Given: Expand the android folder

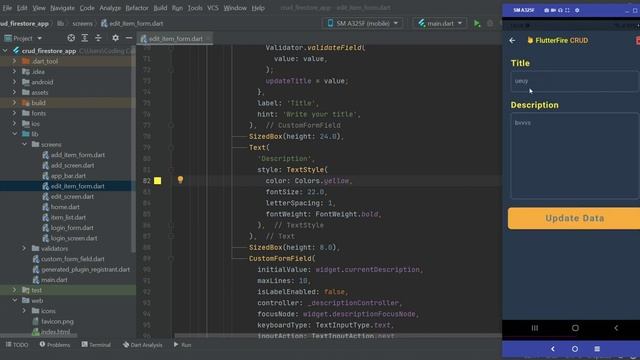Looking at the screenshot, I should coord(14,82).
